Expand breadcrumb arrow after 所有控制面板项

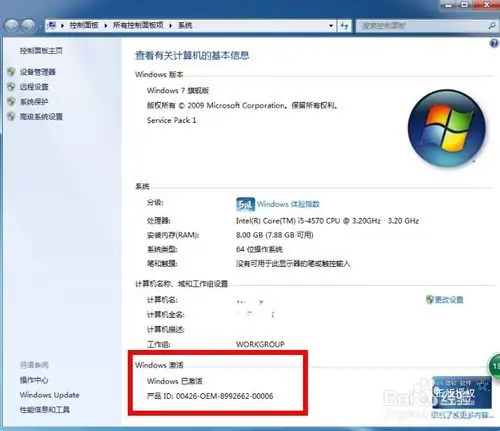coord(170,26)
